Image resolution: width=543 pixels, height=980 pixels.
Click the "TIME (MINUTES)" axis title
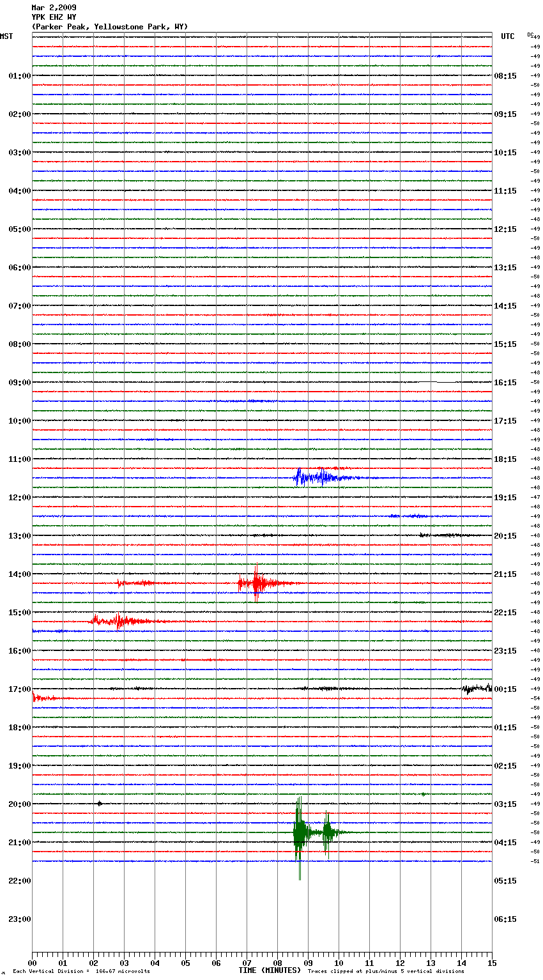point(270,970)
